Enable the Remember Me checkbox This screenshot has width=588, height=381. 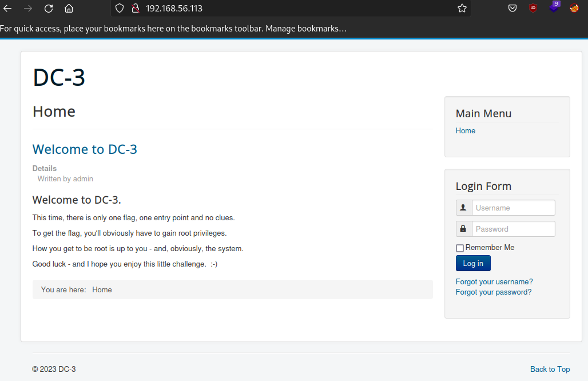pos(459,248)
